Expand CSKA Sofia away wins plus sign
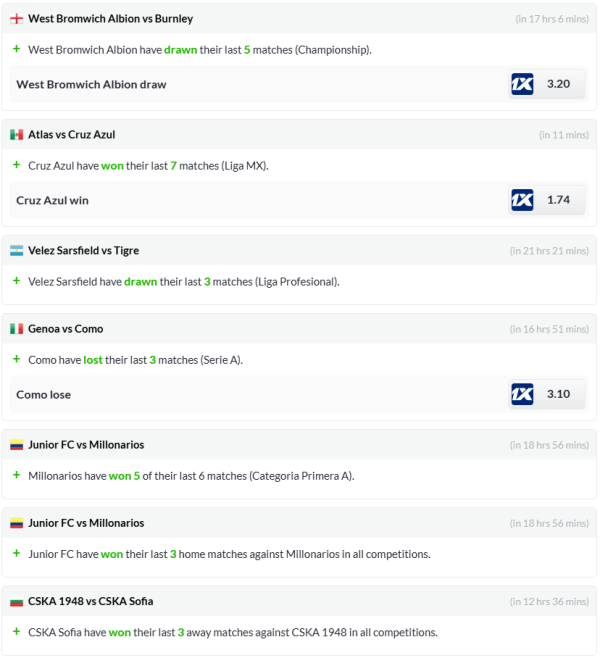The height and width of the screenshot is (658, 600). pos(16,632)
